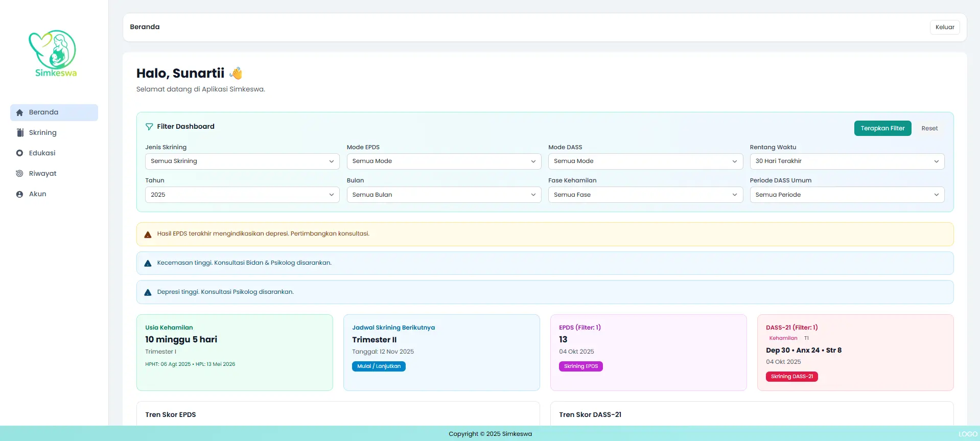Click the triangle icon in Kecemasan tinggi alert
The height and width of the screenshot is (441, 980).
click(x=148, y=264)
